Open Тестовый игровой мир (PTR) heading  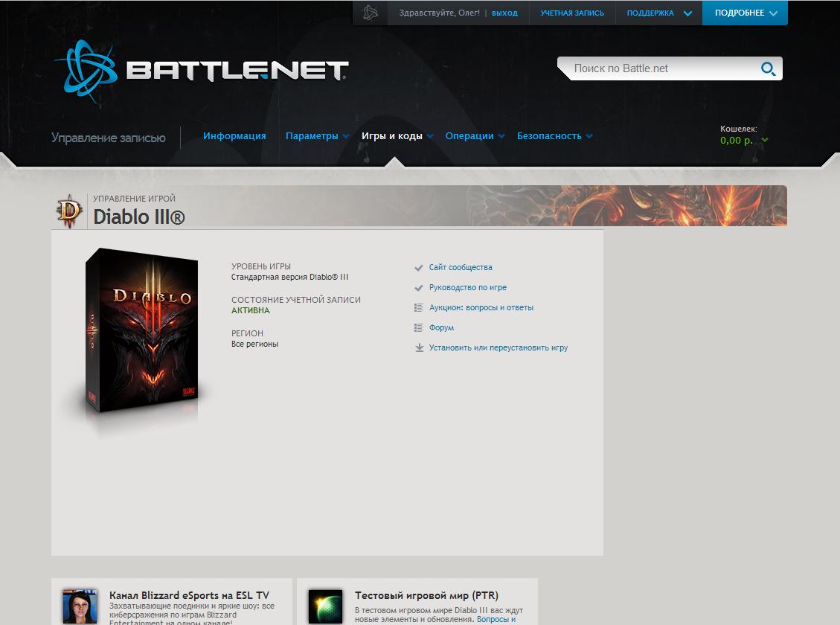(426, 595)
